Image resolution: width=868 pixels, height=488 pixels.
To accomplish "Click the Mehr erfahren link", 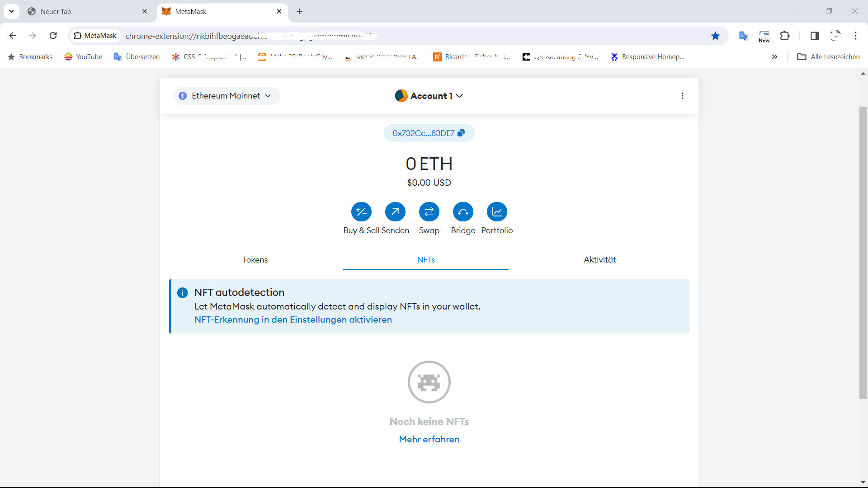I will click(x=429, y=439).
